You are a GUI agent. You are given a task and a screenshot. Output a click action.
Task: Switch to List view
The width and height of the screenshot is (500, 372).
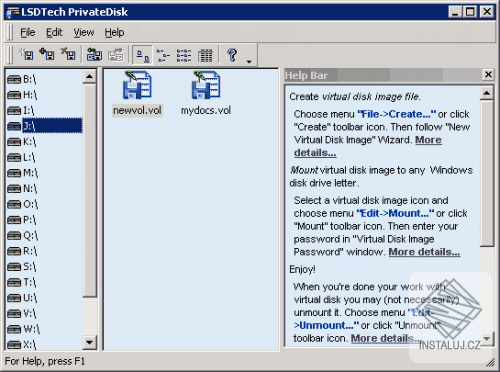tap(184, 55)
